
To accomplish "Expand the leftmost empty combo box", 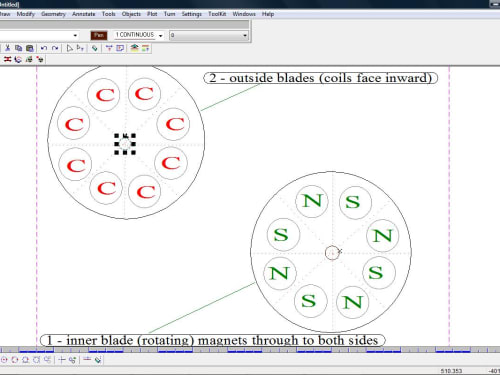I will point(75,35).
